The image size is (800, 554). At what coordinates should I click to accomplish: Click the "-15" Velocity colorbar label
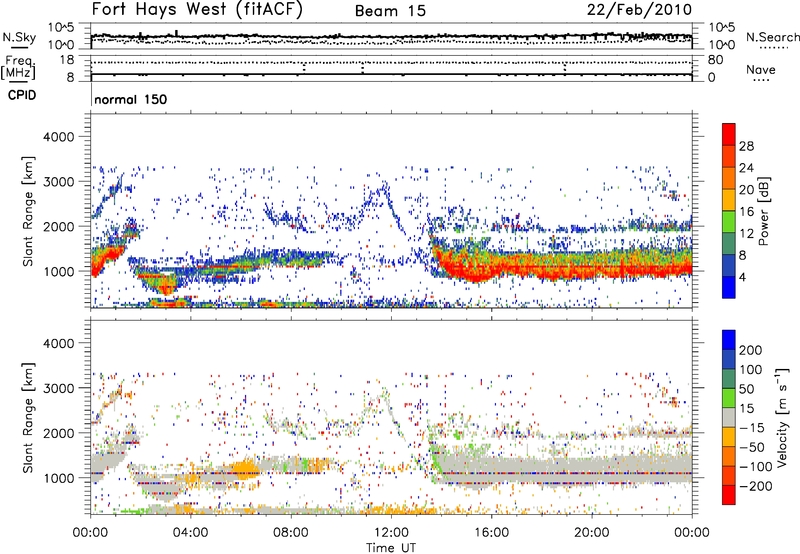coord(752,428)
